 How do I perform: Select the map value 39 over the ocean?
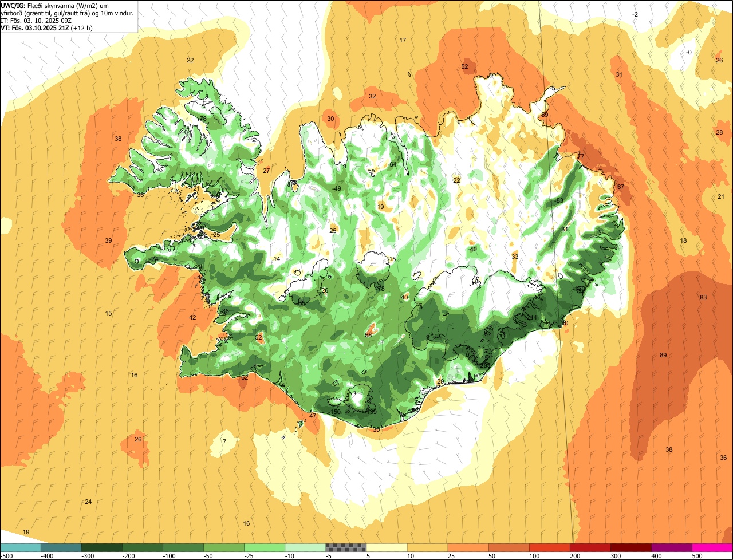point(108,240)
